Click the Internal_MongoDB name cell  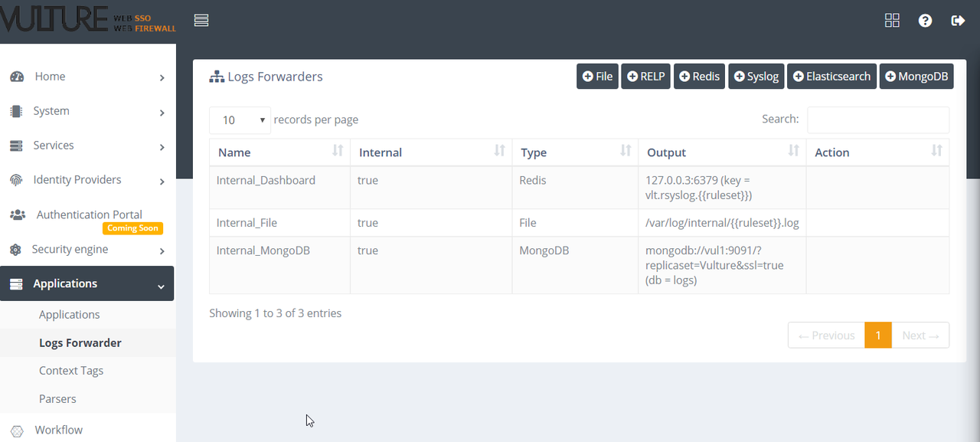pos(279,265)
